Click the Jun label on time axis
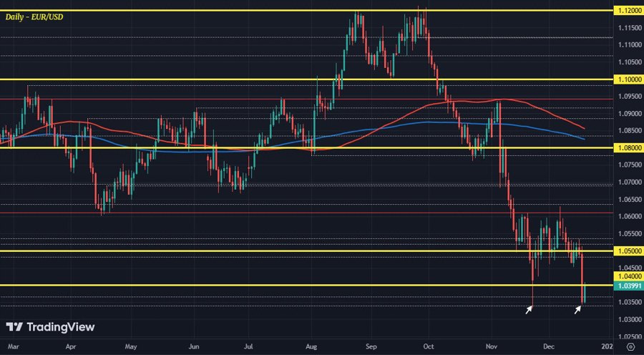Screen dimensions: 644x355 tap(193, 347)
